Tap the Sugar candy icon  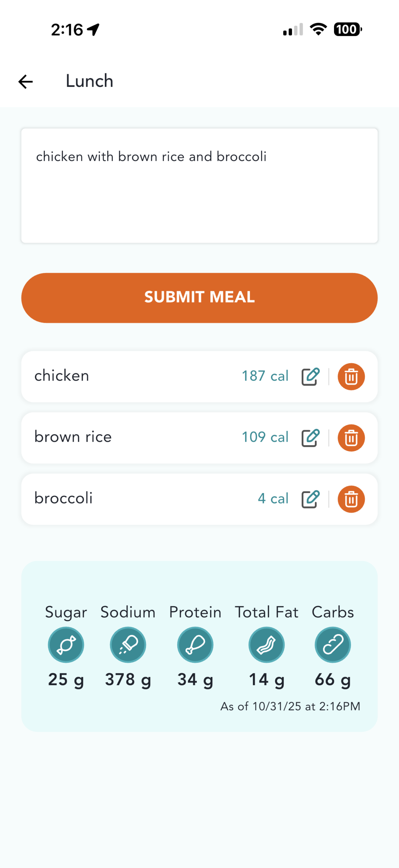tap(66, 645)
